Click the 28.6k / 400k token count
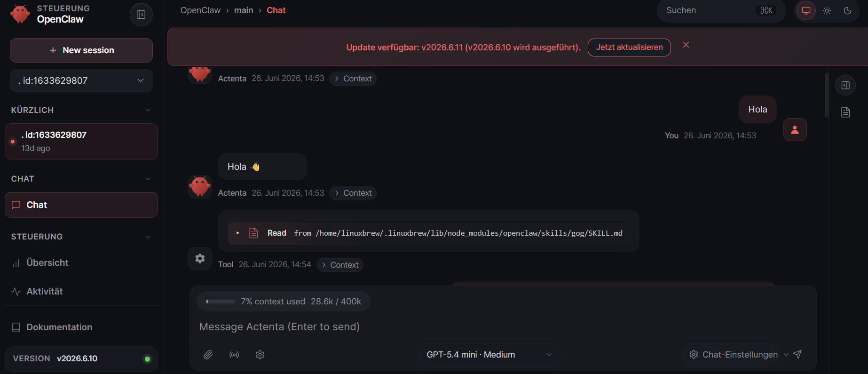Screen dimensions: 868x374 [x=336, y=302]
